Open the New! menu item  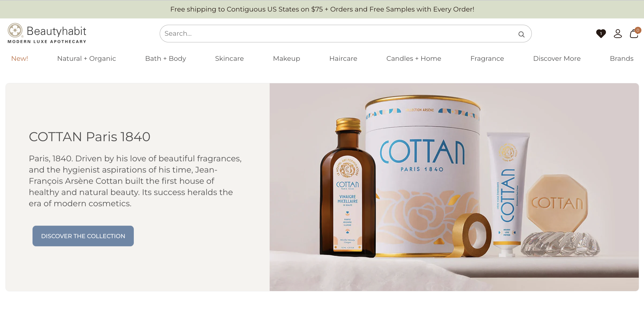[x=20, y=58]
